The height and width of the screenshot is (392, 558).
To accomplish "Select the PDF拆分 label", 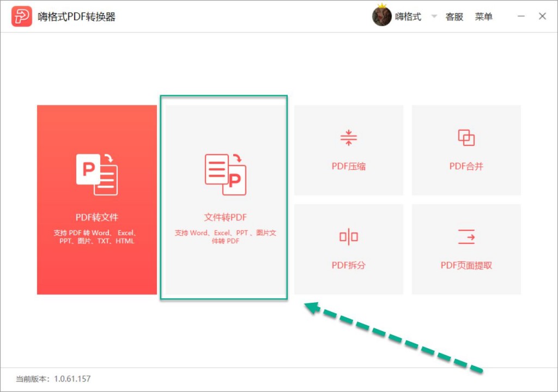I will [349, 265].
